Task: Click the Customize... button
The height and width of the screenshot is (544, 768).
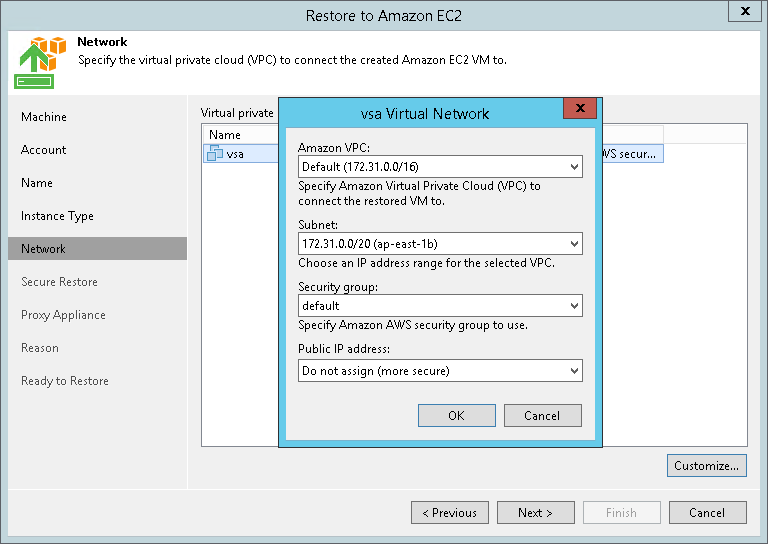Action: (706, 466)
